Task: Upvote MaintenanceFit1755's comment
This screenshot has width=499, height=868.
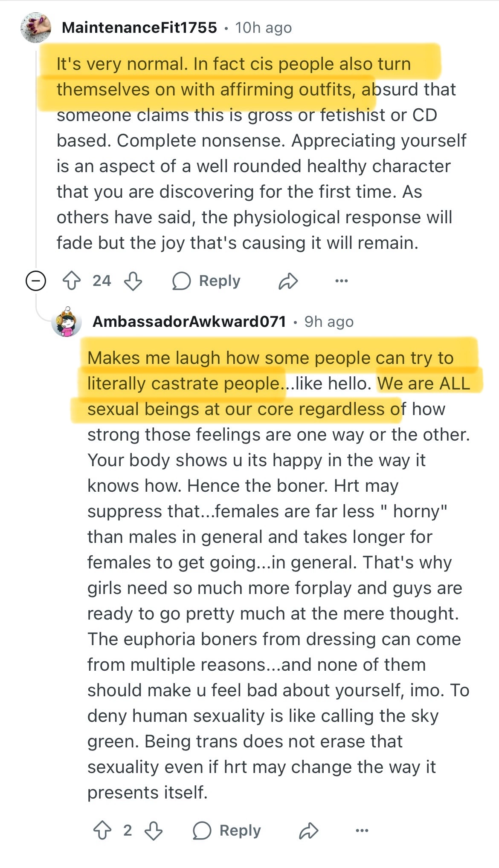Action: coord(71,281)
